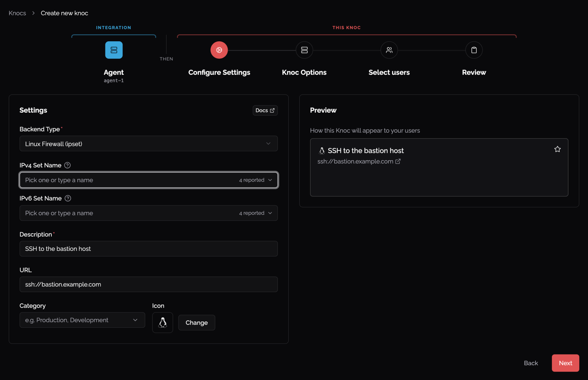Click the Back button
The height and width of the screenshot is (380, 588).
531,363
